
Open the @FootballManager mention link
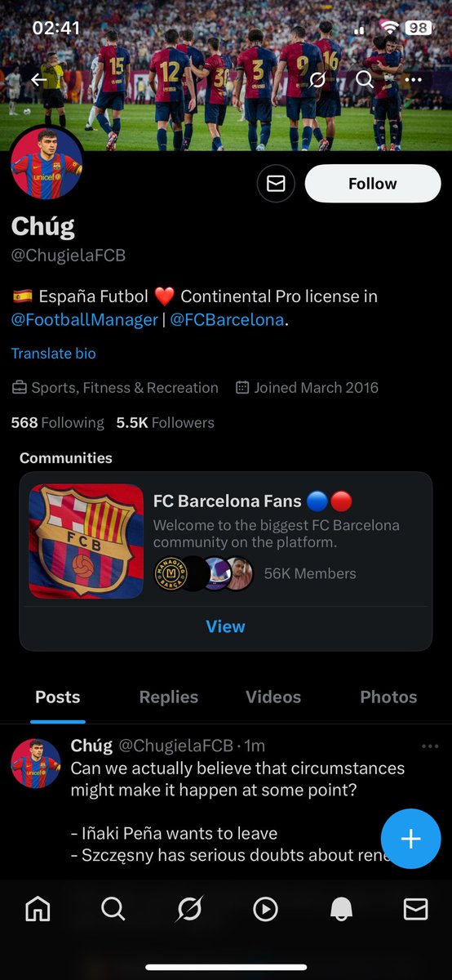(85, 319)
